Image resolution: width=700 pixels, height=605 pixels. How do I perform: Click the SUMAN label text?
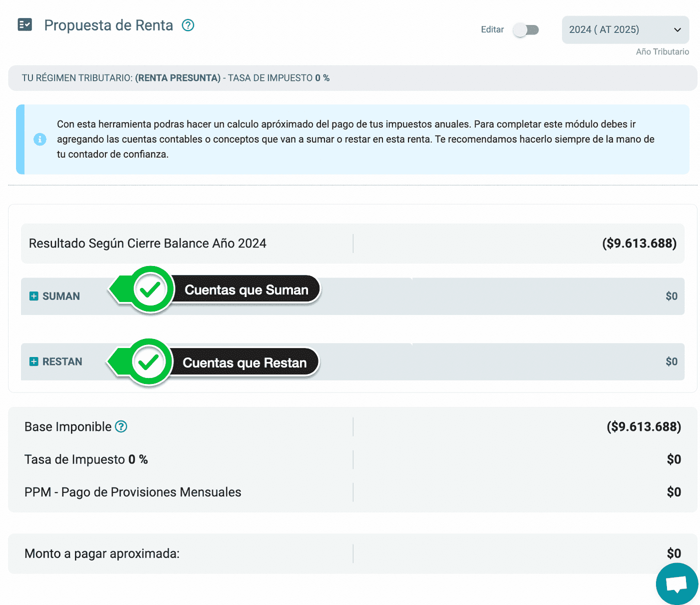(x=61, y=296)
